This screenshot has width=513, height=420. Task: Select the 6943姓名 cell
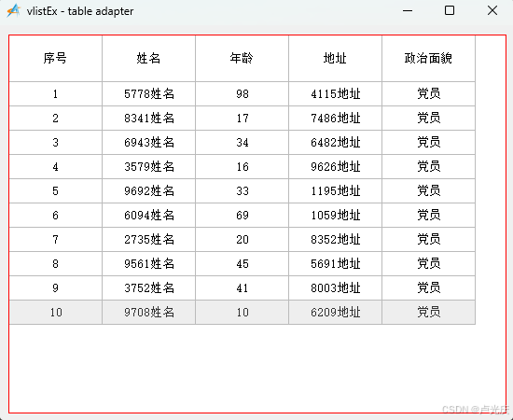(149, 143)
